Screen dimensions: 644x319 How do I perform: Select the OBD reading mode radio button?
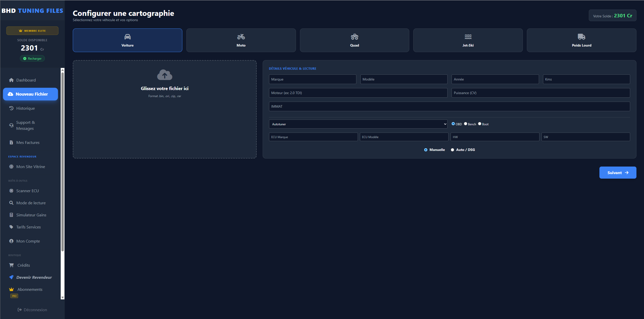(x=453, y=124)
